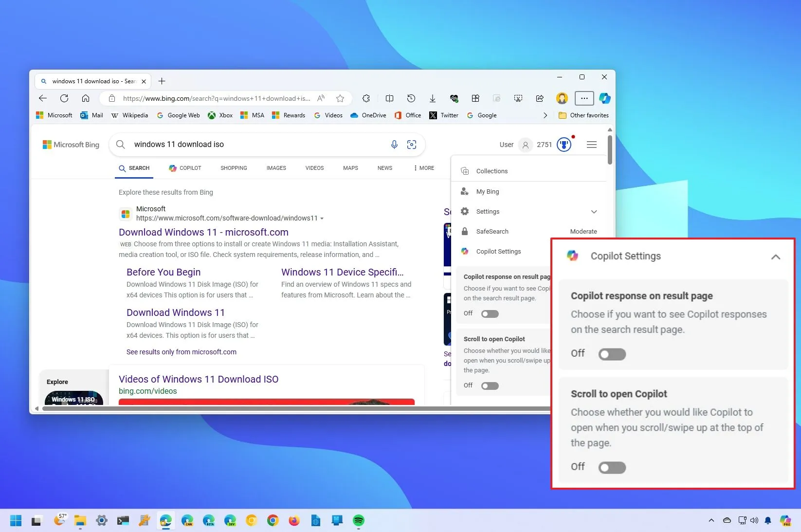This screenshot has height=532, width=801.
Task: Click See results only from microsoft.com
Action: point(181,352)
